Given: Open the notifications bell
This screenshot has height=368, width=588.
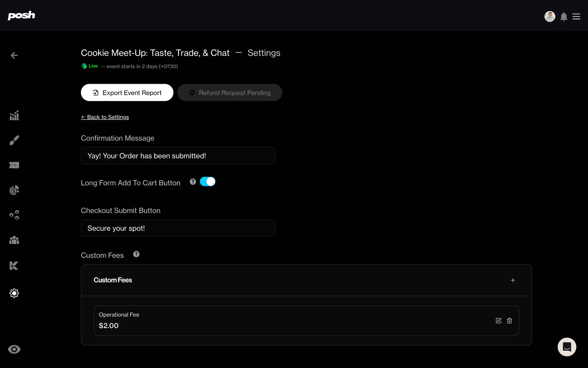Looking at the screenshot, I should pyautogui.click(x=563, y=17).
